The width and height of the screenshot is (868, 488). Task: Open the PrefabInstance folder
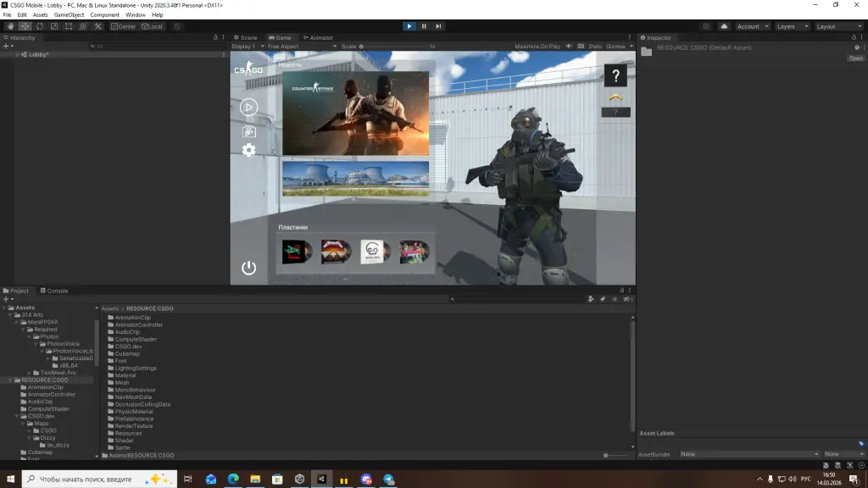pos(134,419)
